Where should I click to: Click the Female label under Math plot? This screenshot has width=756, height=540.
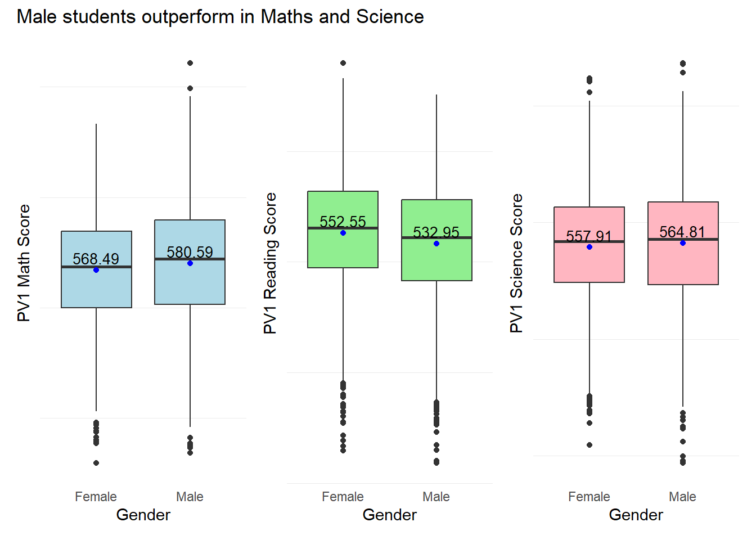click(96, 497)
